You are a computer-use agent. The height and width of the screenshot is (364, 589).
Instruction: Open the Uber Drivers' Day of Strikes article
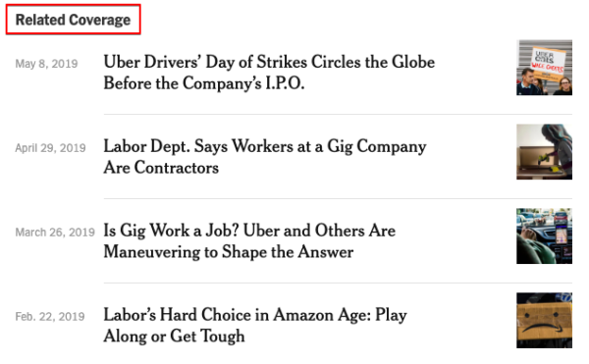269,73
